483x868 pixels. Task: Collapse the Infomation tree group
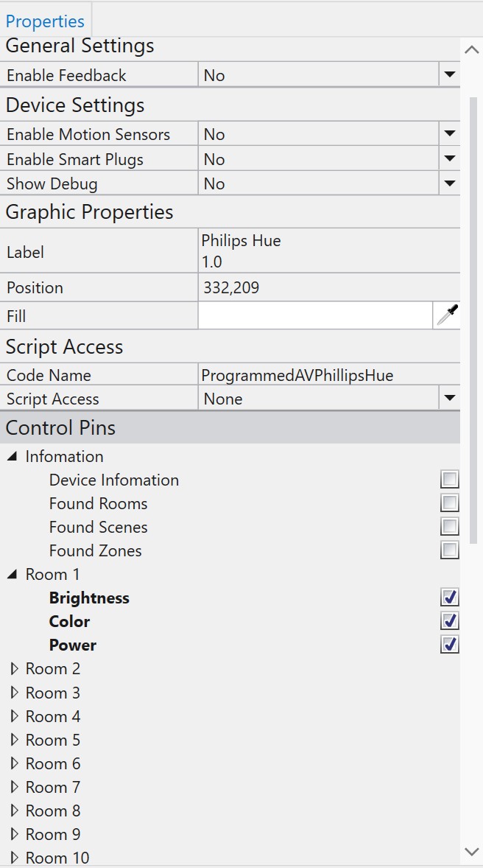(x=13, y=457)
